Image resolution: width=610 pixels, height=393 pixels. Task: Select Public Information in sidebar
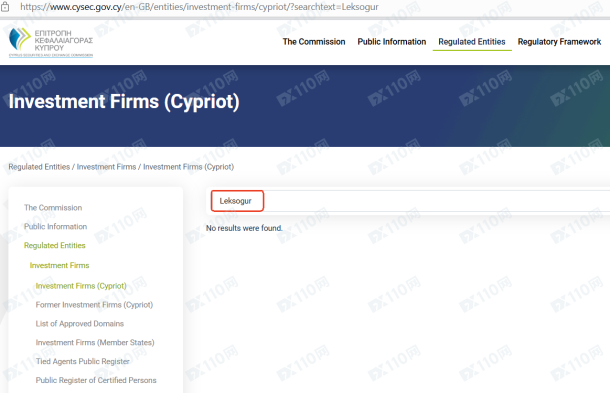pyautogui.click(x=56, y=226)
